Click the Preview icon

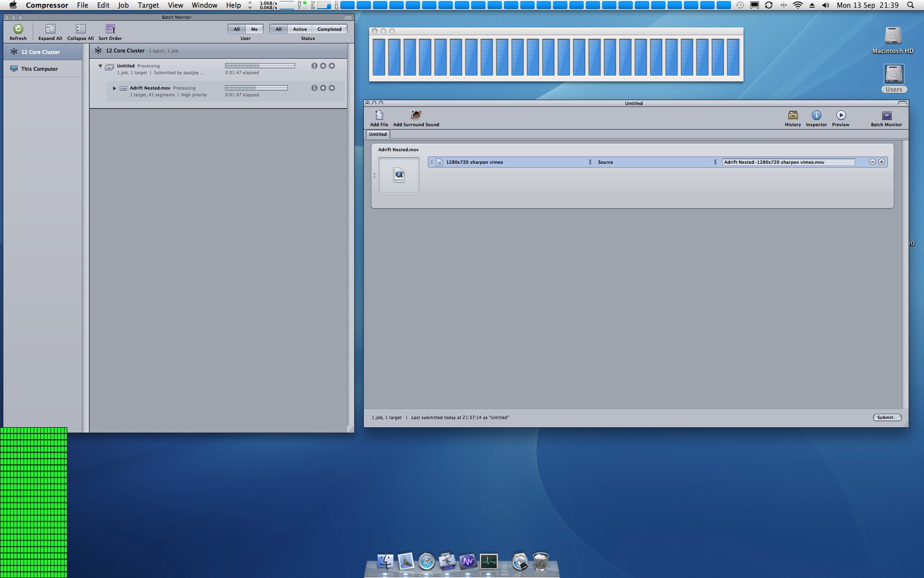841,116
